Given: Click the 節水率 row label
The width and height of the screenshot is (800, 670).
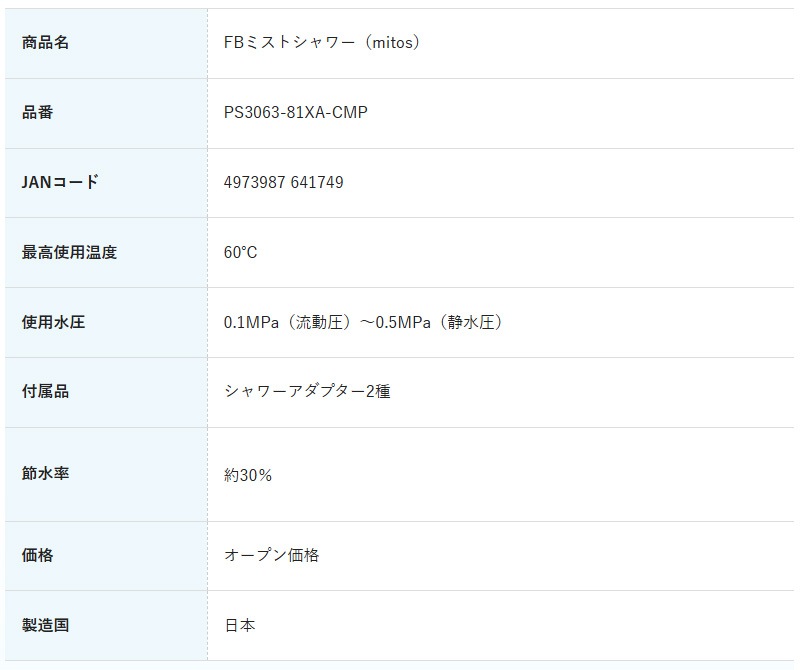Looking at the screenshot, I should point(45,473).
